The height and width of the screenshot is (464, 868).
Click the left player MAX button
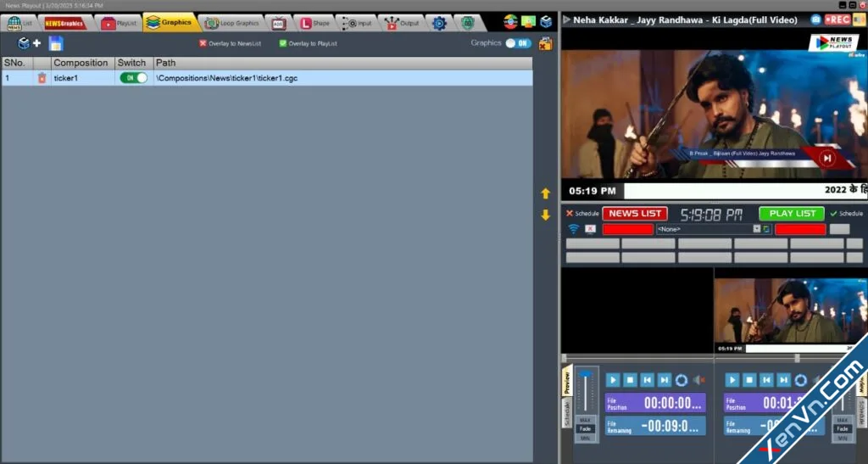point(585,420)
